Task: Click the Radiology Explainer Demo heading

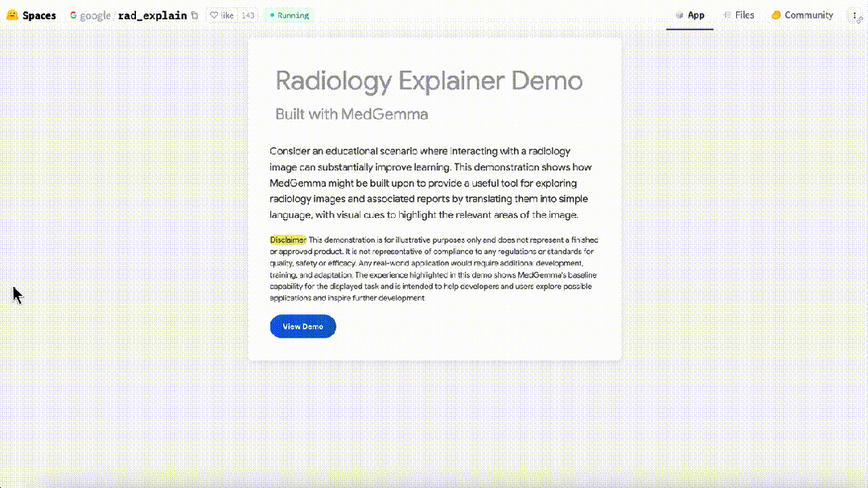Action: coord(429,80)
